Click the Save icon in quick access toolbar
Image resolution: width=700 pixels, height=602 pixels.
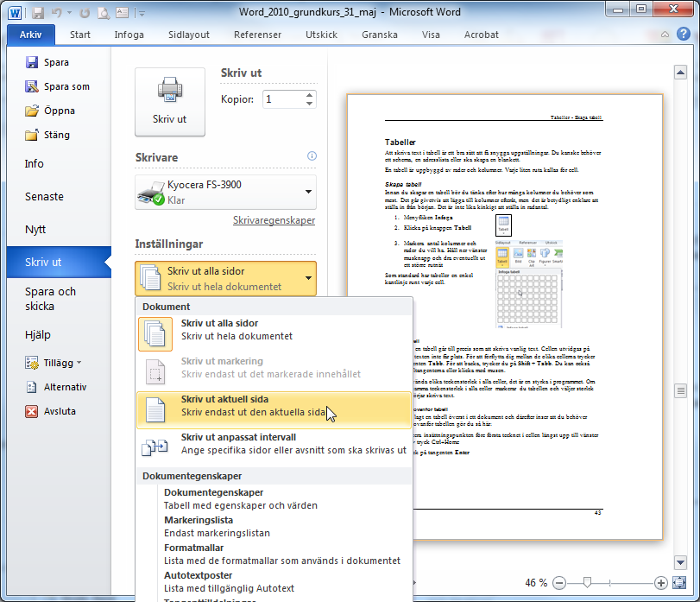pos(37,12)
